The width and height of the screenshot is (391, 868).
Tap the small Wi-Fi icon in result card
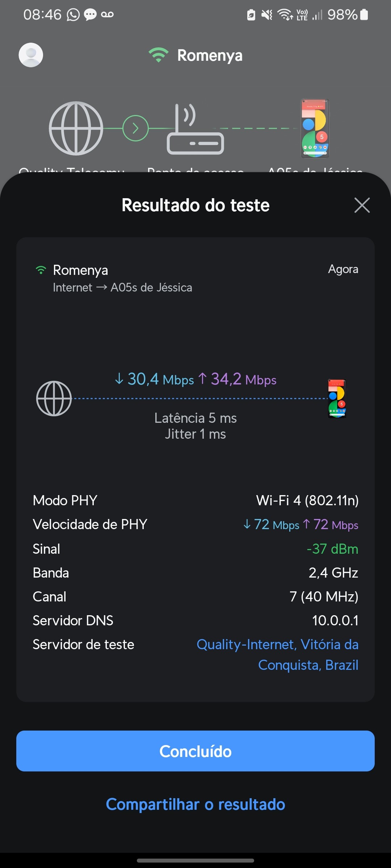(41, 270)
